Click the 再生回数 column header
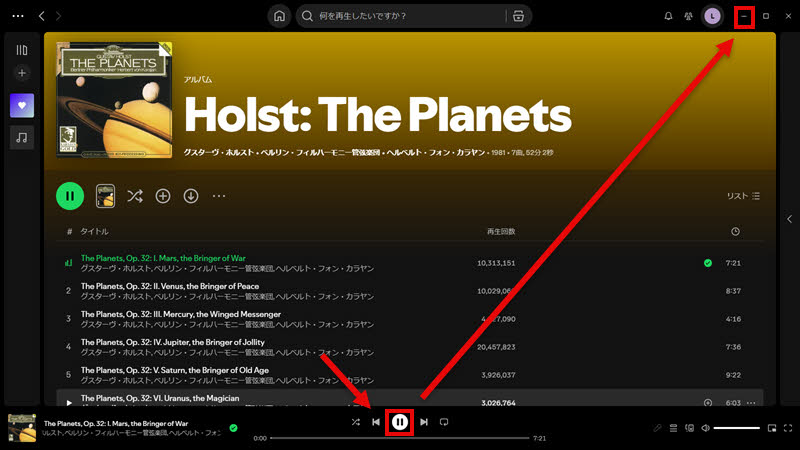 (x=501, y=232)
